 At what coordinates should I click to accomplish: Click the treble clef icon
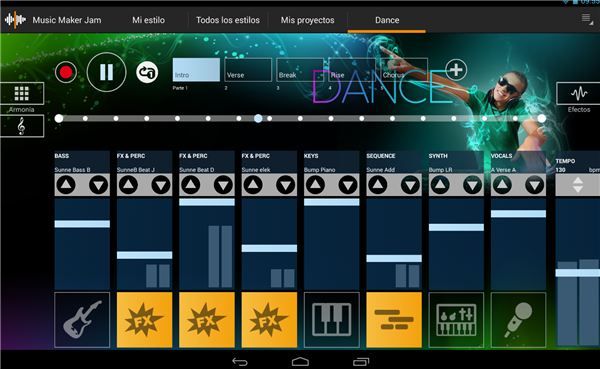click(22, 126)
